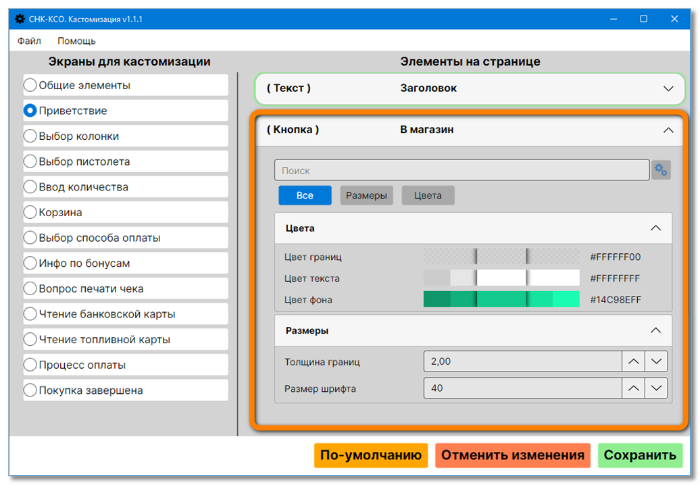Collapse the 'Размеры' properties group
The height and width of the screenshot is (485, 700).
click(x=655, y=330)
